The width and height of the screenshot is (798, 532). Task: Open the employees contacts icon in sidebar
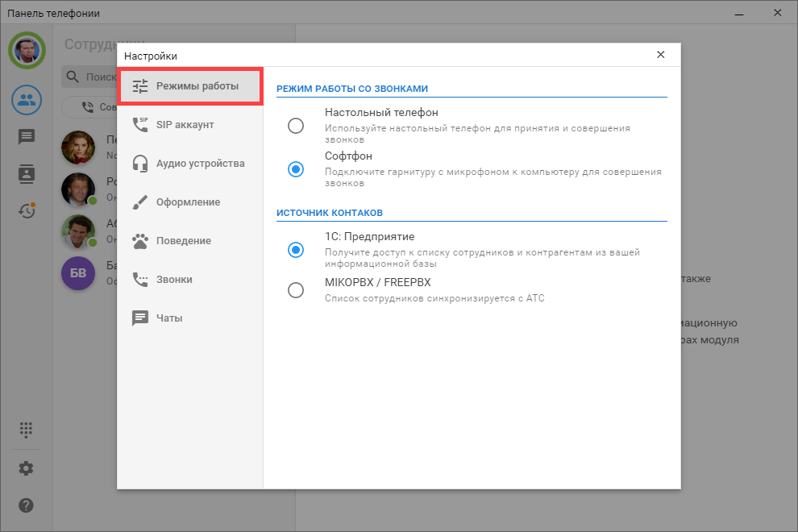tap(27, 100)
